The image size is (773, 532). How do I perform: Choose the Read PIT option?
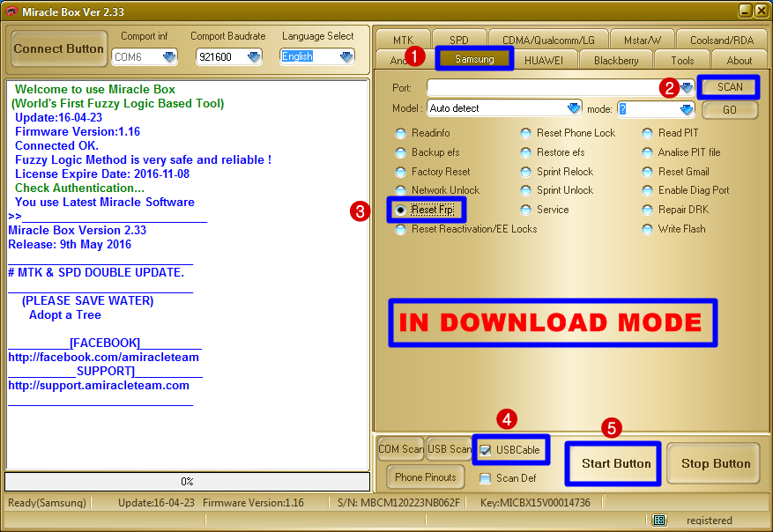647,134
